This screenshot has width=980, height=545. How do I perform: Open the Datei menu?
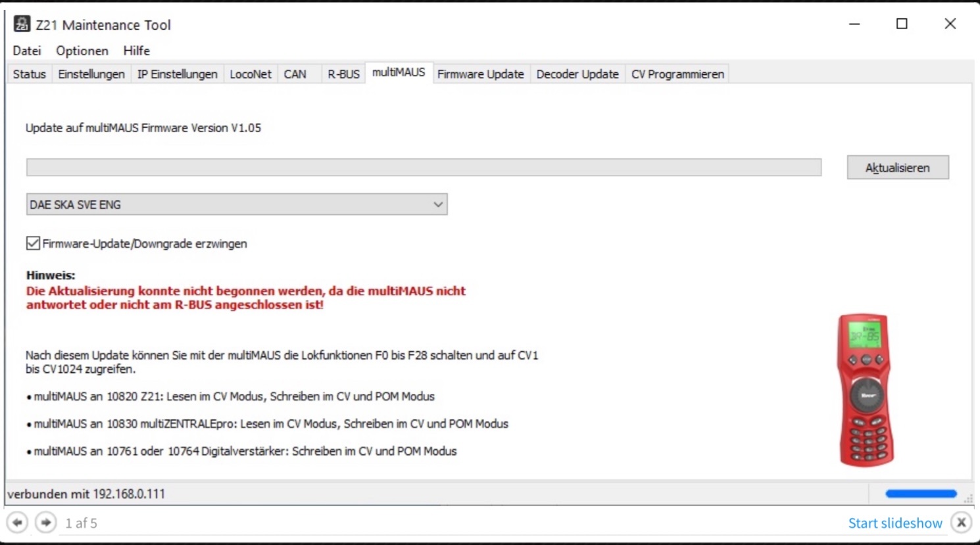pyautogui.click(x=27, y=51)
